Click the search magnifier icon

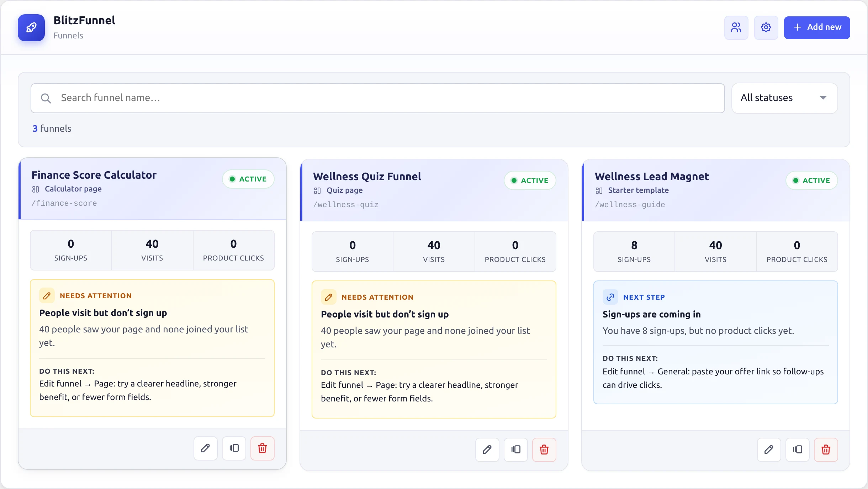coord(46,98)
